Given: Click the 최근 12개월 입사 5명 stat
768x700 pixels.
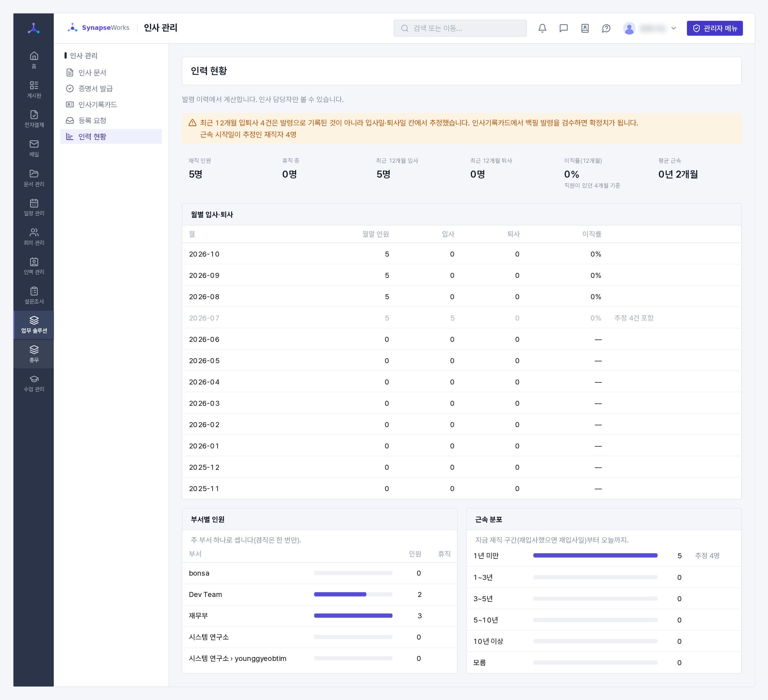Looking at the screenshot, I should (x=397, y=169).
